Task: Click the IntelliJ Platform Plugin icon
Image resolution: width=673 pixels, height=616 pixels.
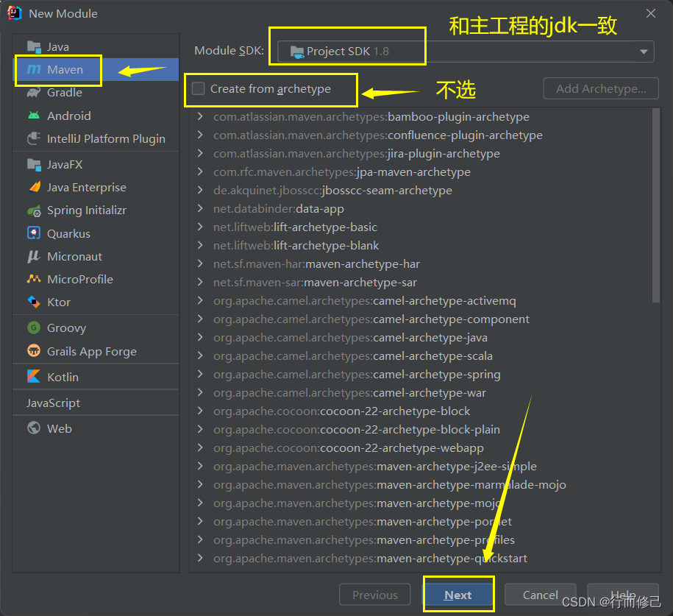Action: point(34,138)
